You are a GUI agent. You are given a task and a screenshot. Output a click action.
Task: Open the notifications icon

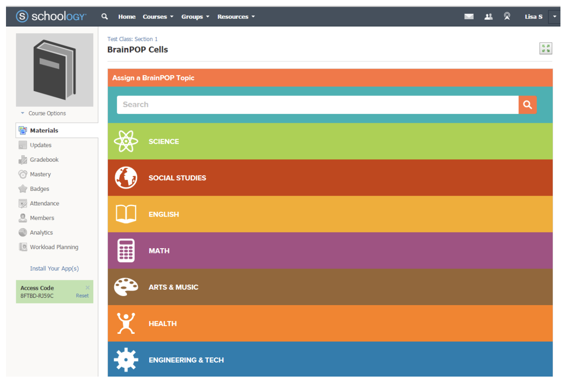tap(507, 16)
